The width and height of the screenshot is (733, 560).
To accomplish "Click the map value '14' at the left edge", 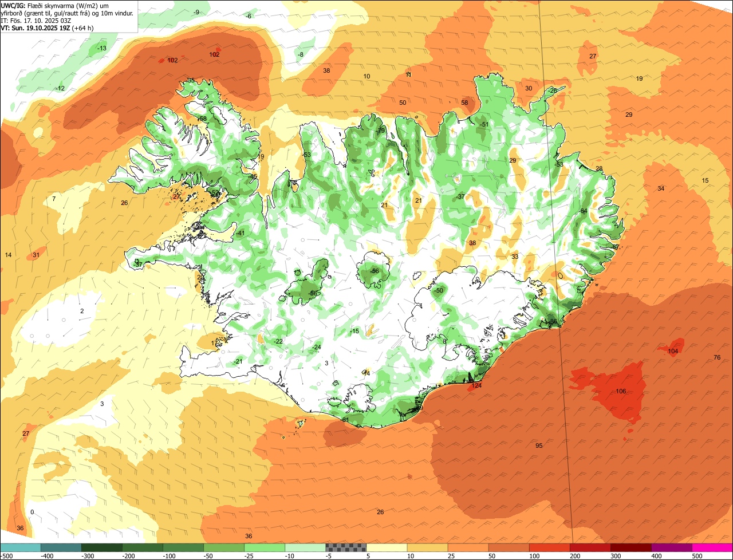I will coord(8,255).
